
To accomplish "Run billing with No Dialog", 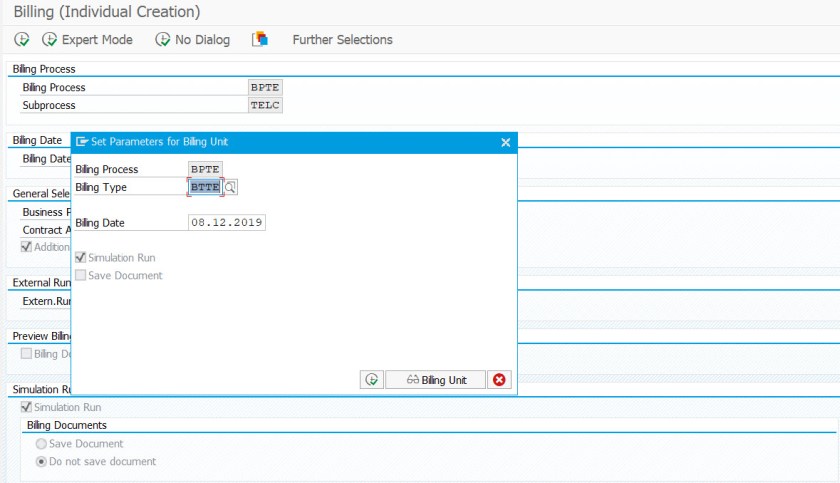I will pyautogui.click(x=192, y=40).
